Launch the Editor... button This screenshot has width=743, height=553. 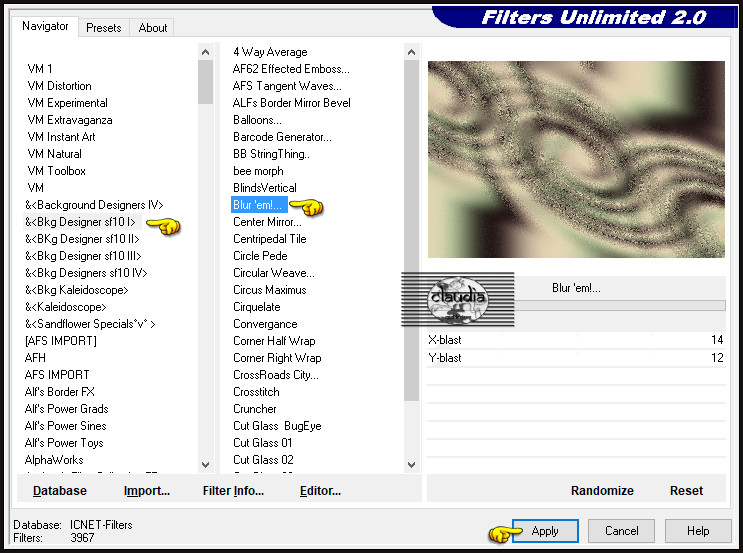coord(320,490)
